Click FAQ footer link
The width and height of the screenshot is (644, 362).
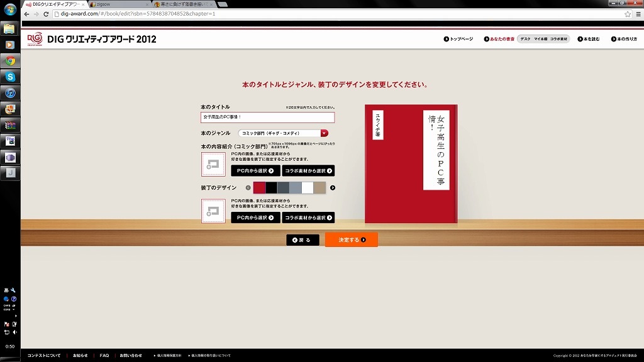pos(104,356)
